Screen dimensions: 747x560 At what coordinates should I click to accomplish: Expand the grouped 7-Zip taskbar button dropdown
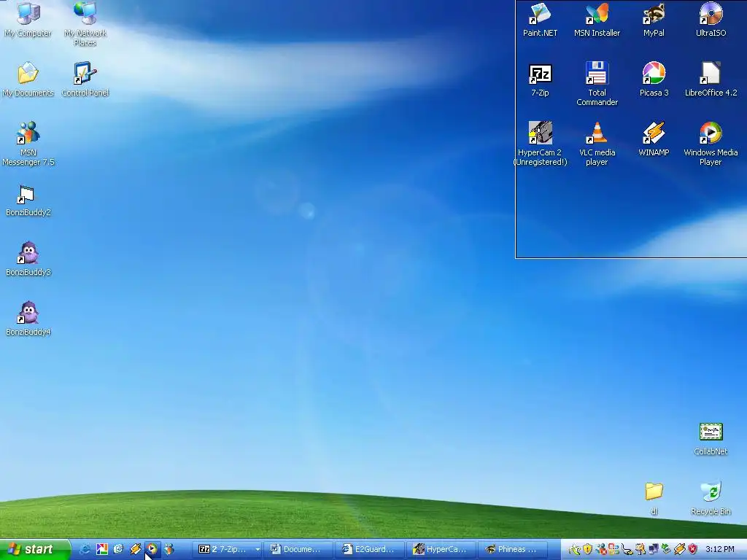[x=258, y=549]
